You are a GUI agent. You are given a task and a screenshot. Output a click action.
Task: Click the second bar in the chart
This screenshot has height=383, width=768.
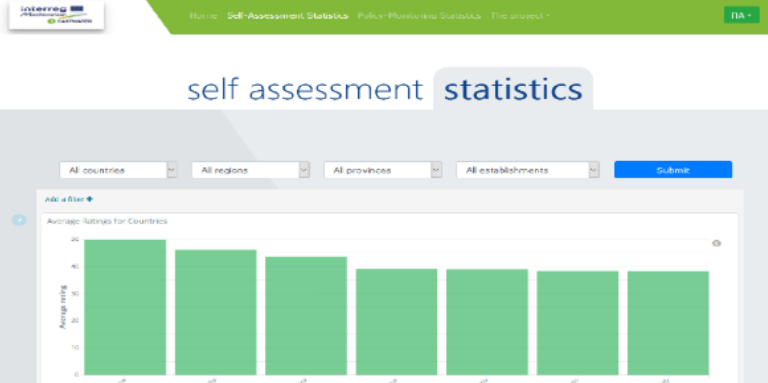[x=216, y=312]
